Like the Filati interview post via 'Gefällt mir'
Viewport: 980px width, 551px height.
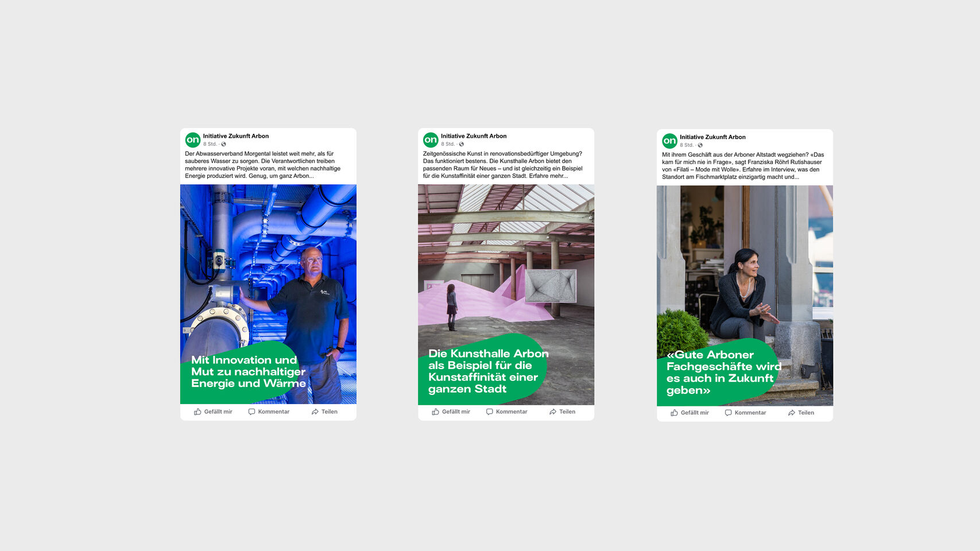(690, 413)
